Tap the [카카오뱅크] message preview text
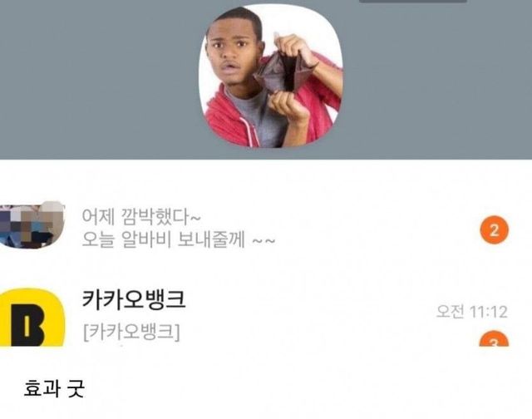This screenshot has width=532, height=419. [x=131, y=333]
